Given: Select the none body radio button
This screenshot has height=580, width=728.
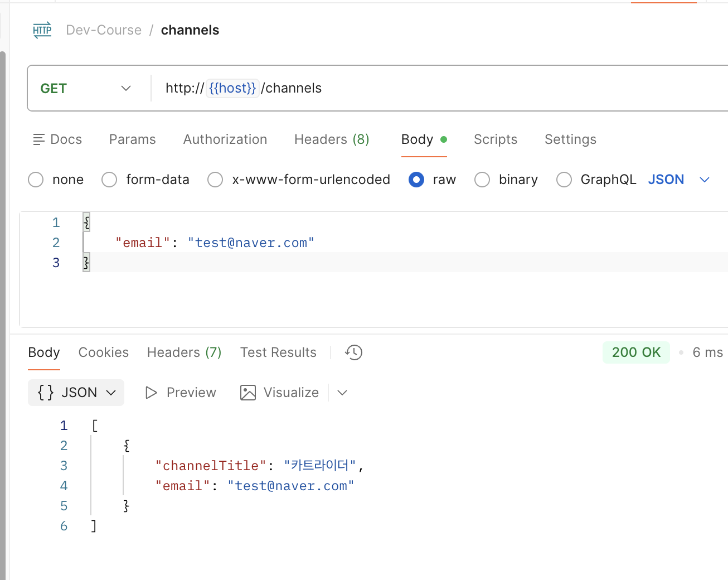Looking at the screenshot, I should [36, 180].
